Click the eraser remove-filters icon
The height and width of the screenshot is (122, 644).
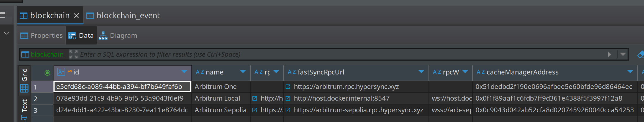640,54
